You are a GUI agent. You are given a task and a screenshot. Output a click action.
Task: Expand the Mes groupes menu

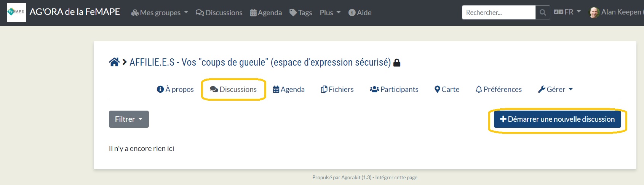(x=160, y=13)
